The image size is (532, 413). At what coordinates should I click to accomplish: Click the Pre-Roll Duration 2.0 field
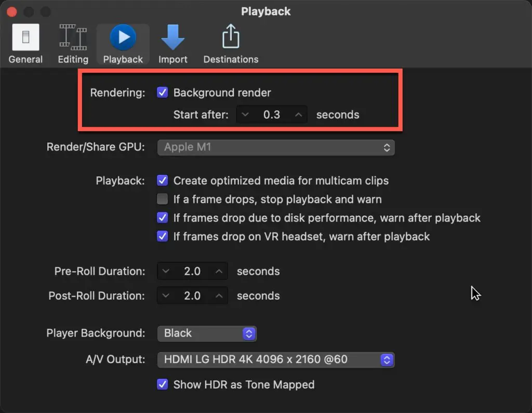pyautogui.click(x=192, y=271)
